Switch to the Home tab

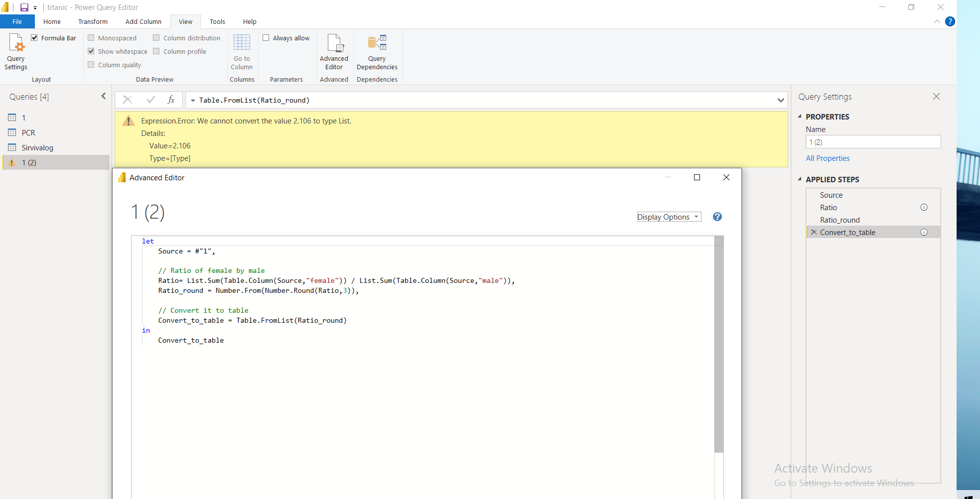click(52, 21)
